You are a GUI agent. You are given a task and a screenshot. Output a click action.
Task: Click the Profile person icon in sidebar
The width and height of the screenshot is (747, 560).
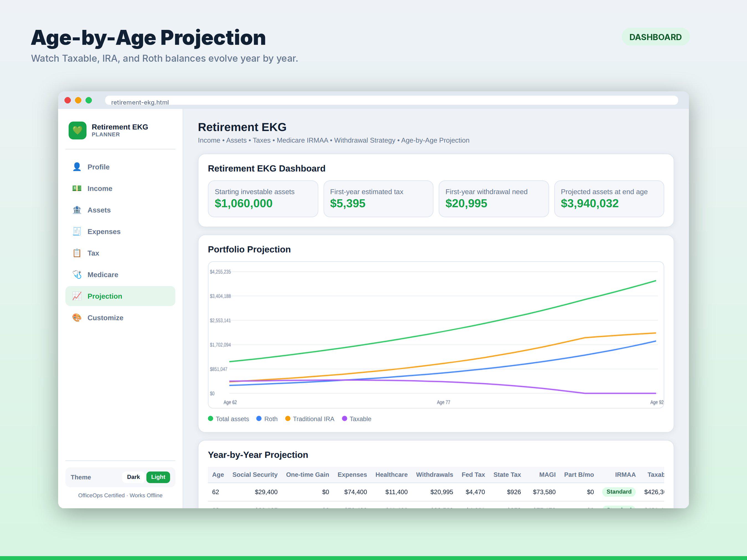point(77,167)
